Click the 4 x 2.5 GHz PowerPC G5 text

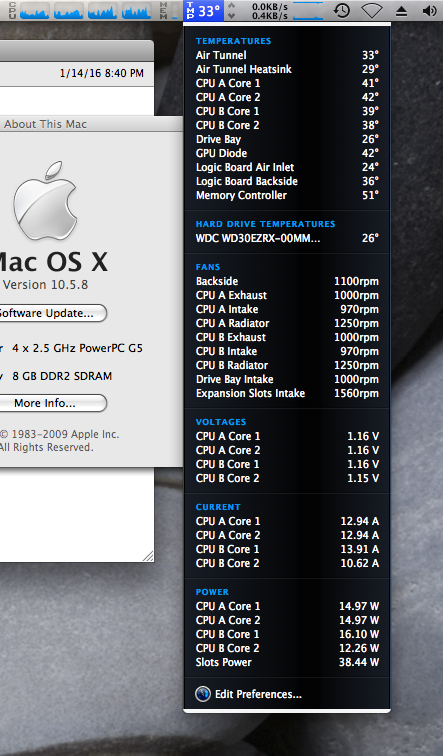[x=77, y=348]
